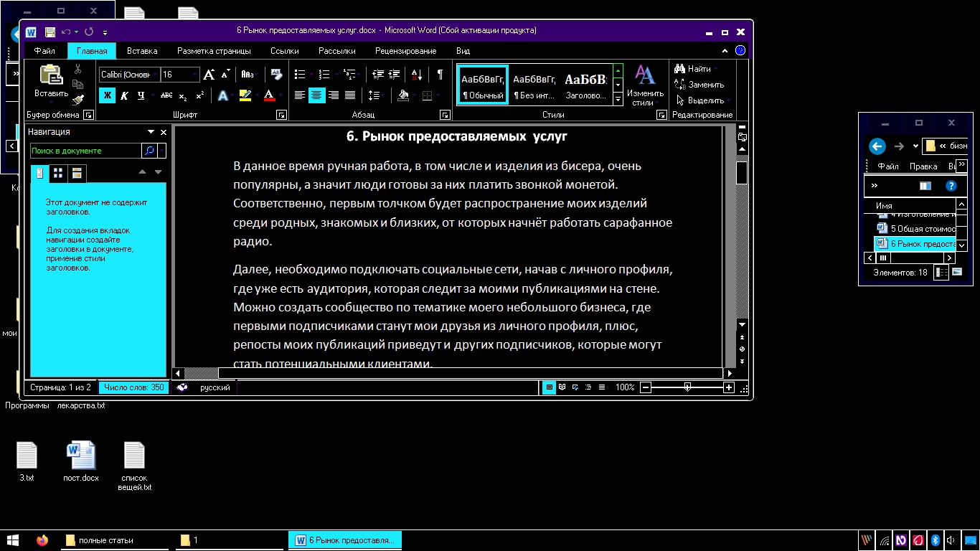Open Font dialog launcher in Шрифт group
980x551 pixels.
(281, 115)
